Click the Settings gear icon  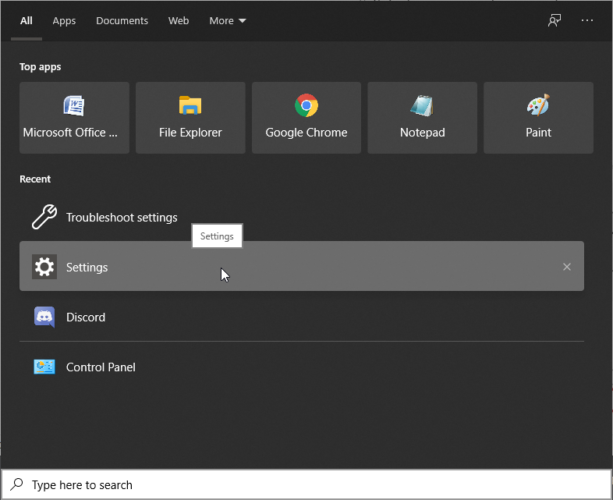[44, 267]
